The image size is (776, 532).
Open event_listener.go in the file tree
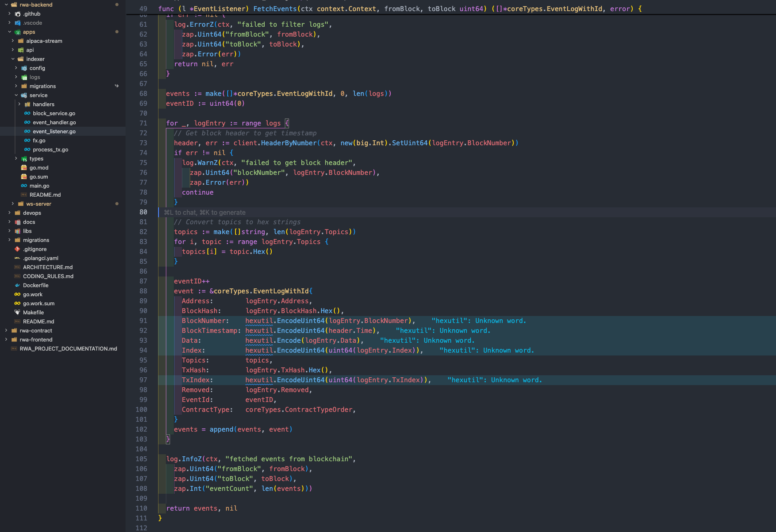54,131
